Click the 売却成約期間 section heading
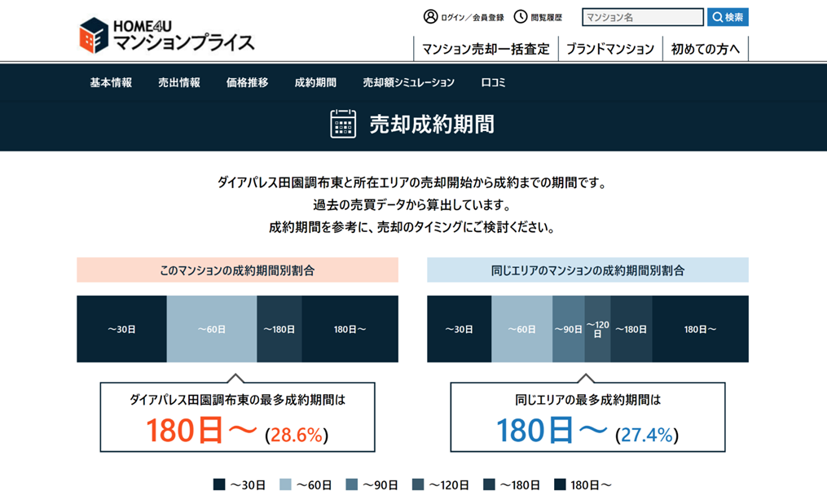 click(432, 125)
